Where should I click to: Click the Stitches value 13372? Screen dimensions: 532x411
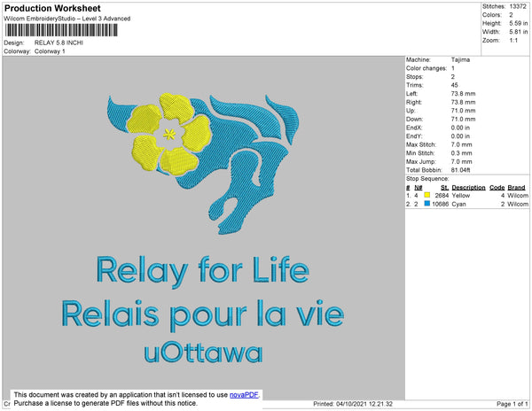(x=518, y=6)
